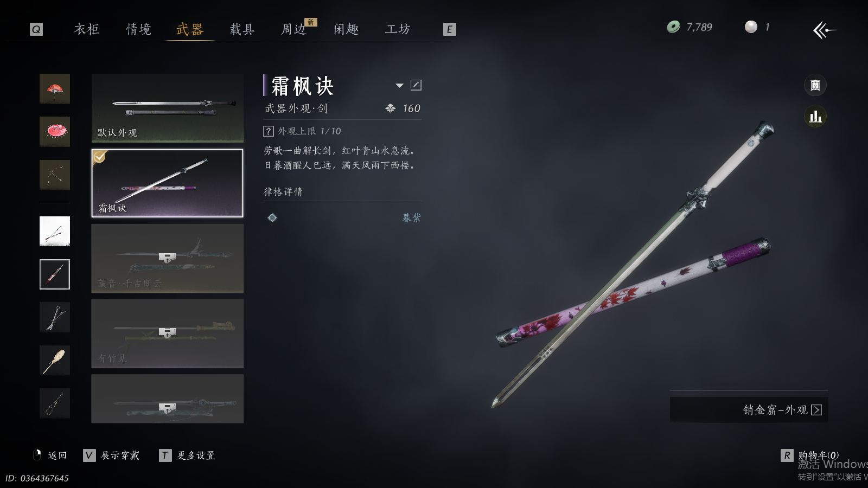Screen dimensions: 868x488
Task: Click the back arrow icon at top right
Action: 824,30
